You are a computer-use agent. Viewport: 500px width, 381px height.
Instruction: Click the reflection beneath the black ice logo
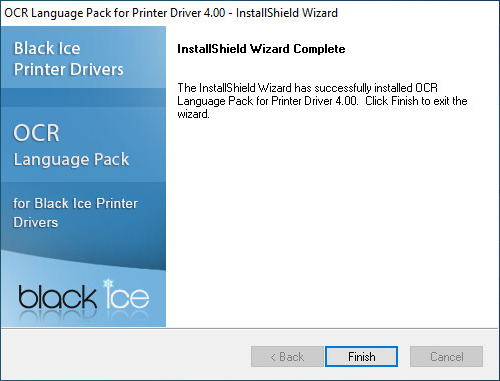click(x=83, y=316)
